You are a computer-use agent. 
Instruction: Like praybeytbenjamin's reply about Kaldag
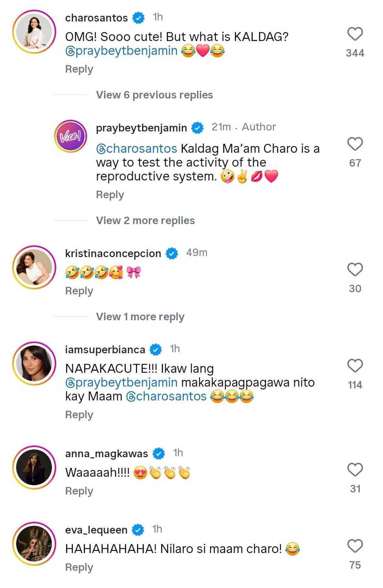pos(355,144)
